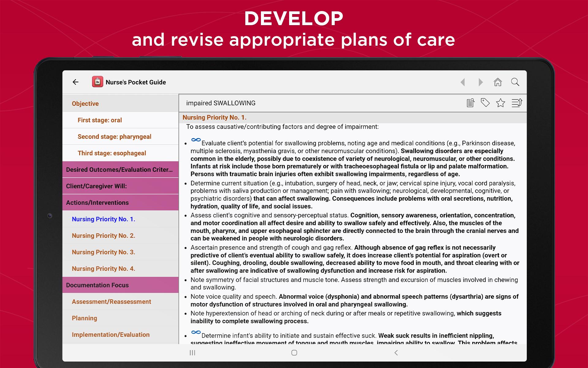Tap Android back navigation button
The width and height of the screenshot is (588, 368).
click(396, 353)
